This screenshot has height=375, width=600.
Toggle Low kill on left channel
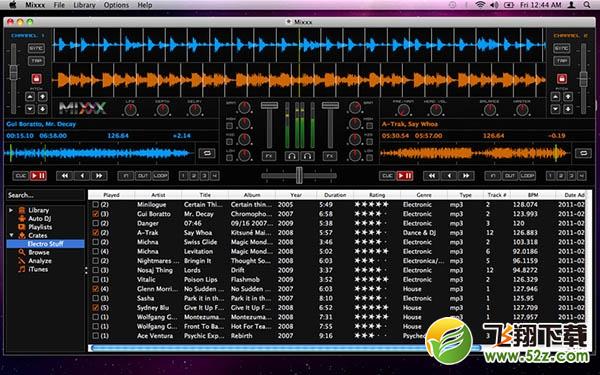pyautogui.click(x=230, y=157)
